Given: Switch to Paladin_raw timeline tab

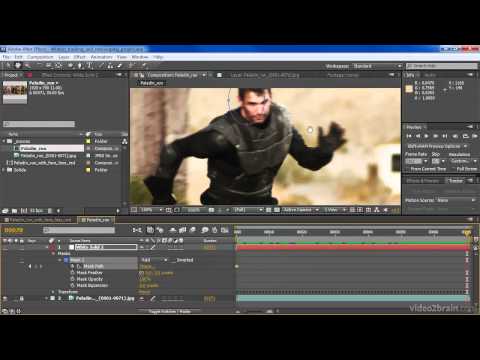Looking at the screenshot, I should (x=96, y=220).
